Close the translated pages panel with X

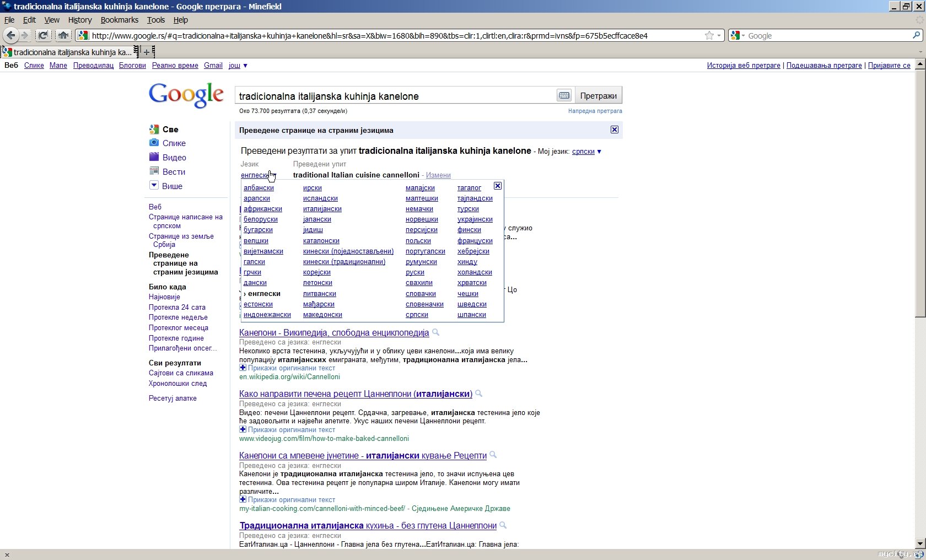614,130
